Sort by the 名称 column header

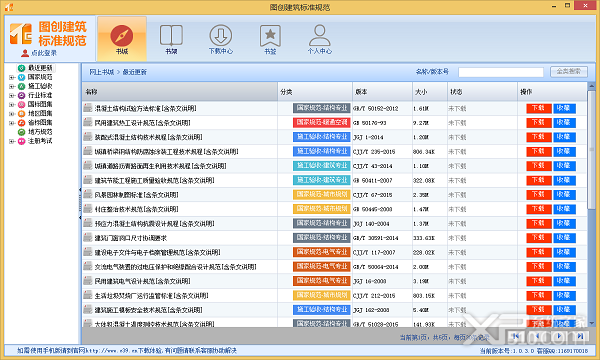coord(180,92)
